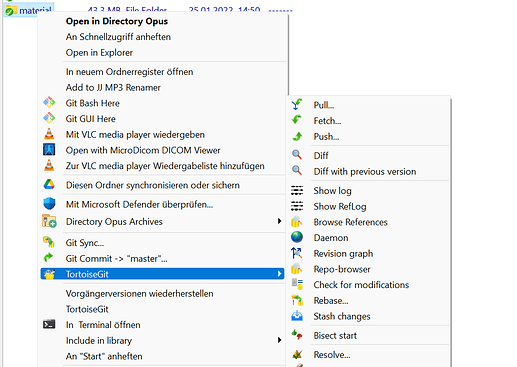Click the Show log list icon
517x367 pixels.
[297, 190]
